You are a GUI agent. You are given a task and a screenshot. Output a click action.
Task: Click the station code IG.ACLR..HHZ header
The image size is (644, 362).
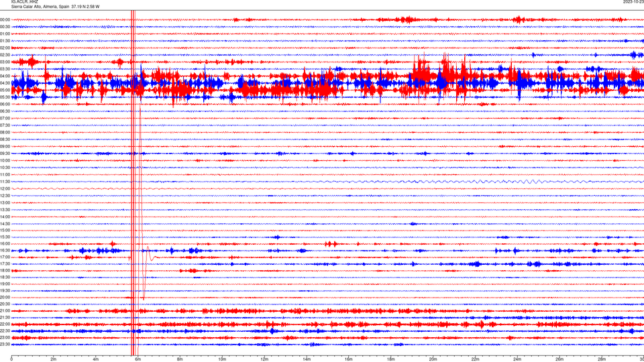tap(25, 1)
